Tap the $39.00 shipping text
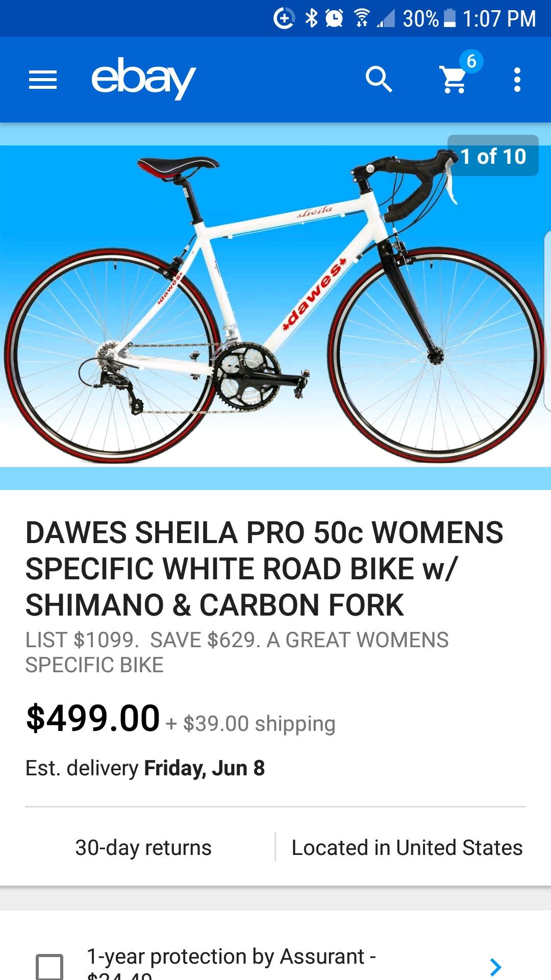 [x=259, y=724]
